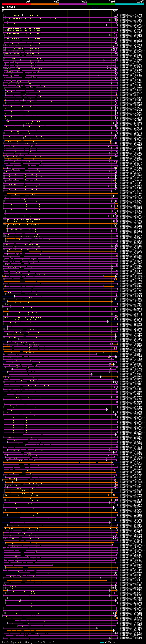Select the UniRef100_B6SZD0 label
The width and height of the screenshot is (146, 644).
pos(131,268)
